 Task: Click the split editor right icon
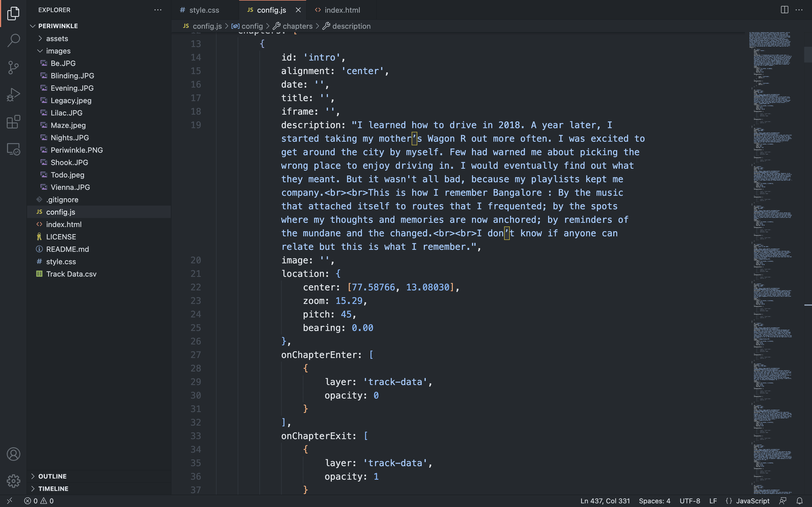coord(784,10)
